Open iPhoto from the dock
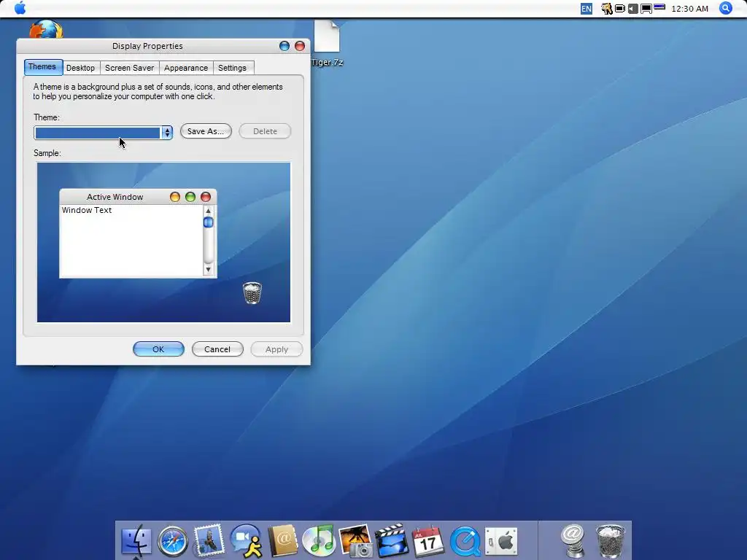Image resolution: width=747 pixels, height=560 pixels. [355, 541]
